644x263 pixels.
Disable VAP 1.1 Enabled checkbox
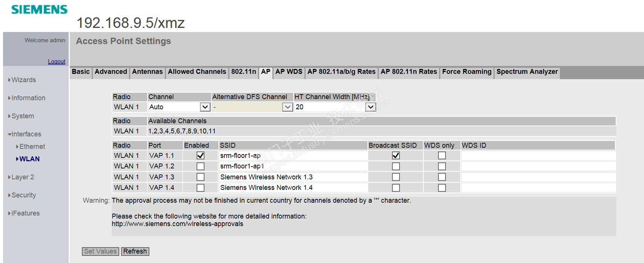coord(201,156)
